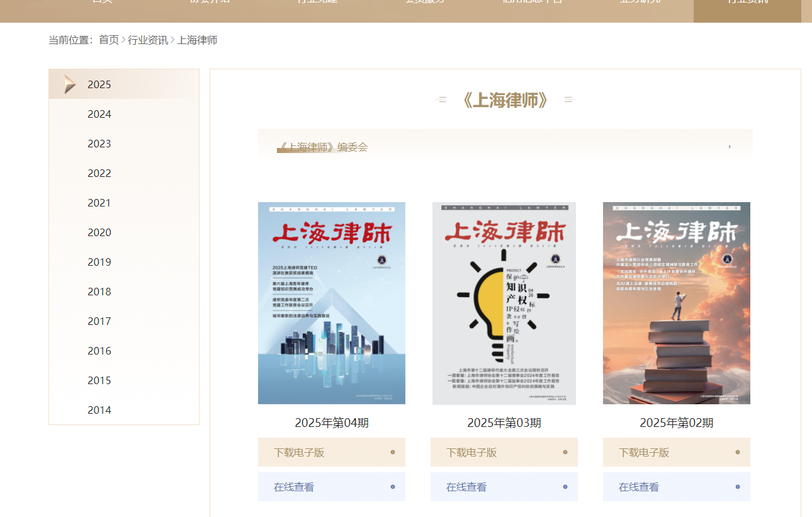Click the dot icon on 2025年第03期 在线查看
This screenshot has height=517, width=812.
[565, 487]
